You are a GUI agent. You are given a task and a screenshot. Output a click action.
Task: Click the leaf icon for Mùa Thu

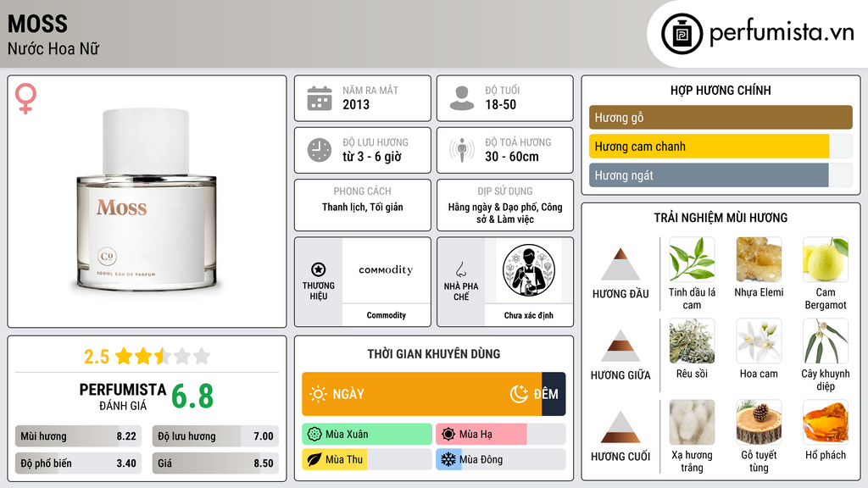point(314,459)
